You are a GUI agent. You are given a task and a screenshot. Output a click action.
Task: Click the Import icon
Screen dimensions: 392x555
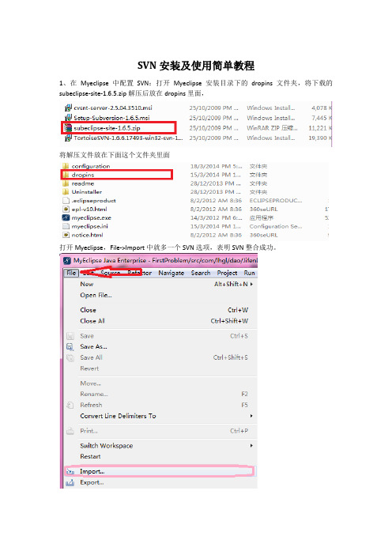click(x=70, y=471)
